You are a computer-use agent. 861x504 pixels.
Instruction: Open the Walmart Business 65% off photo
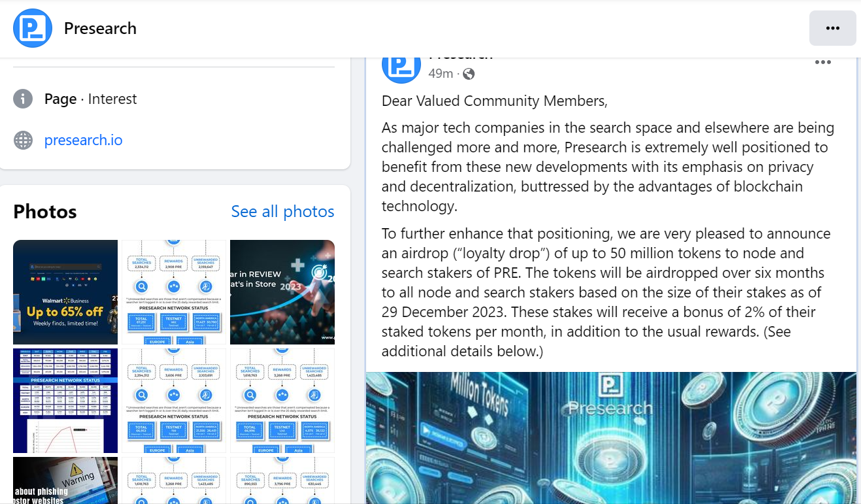pyautogui.click(x=65, y=292)
